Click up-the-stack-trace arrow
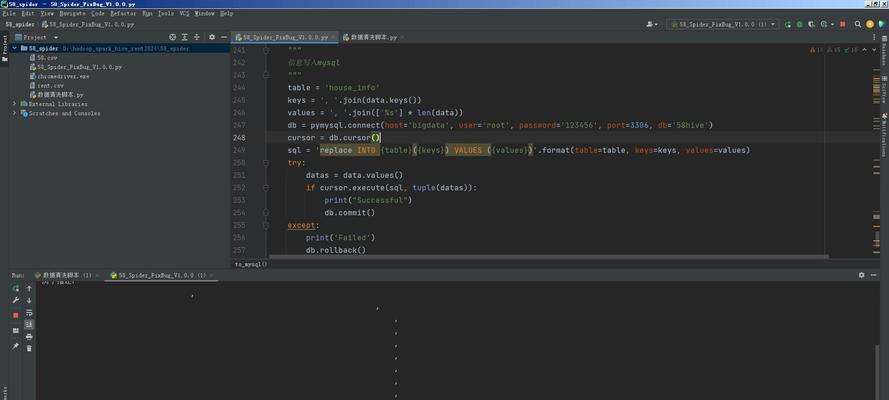The image size is (889, 400). (29, 288)
